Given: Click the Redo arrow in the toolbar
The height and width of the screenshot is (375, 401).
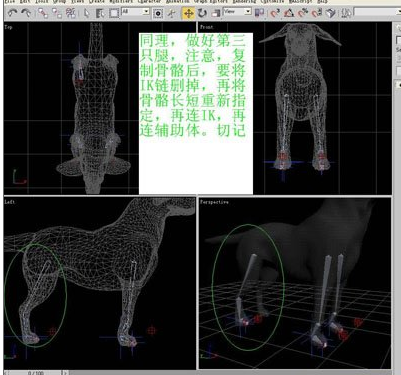Looking at the screenshot, I should tap(26, 13).
